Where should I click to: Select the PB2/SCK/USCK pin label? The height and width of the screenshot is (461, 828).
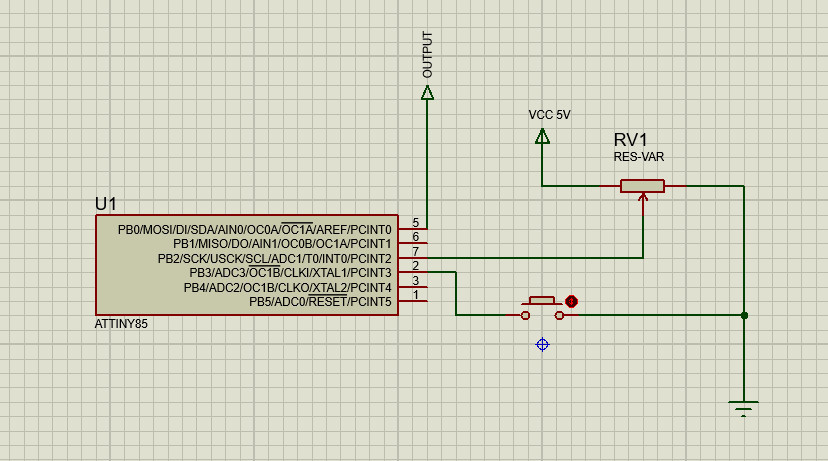[x=275, y=259]
